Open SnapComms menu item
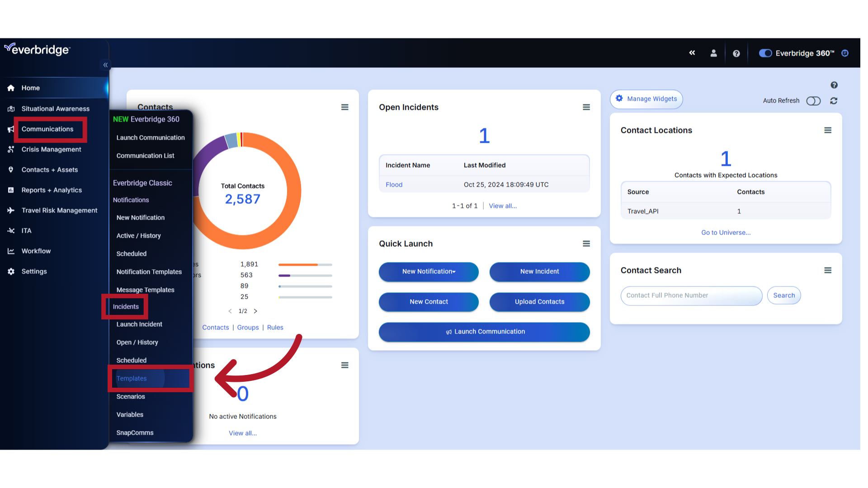868x488 pixels. click(135, 433)
